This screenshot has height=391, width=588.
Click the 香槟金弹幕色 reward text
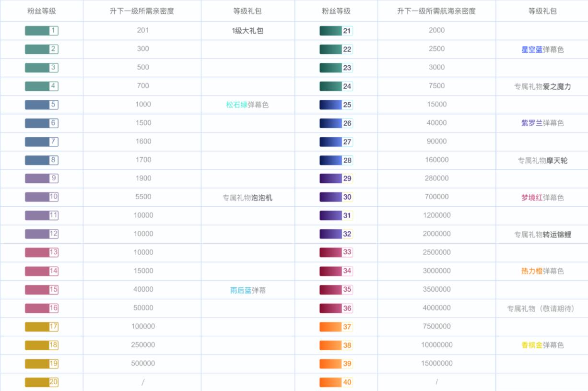[x=541, y=344]
